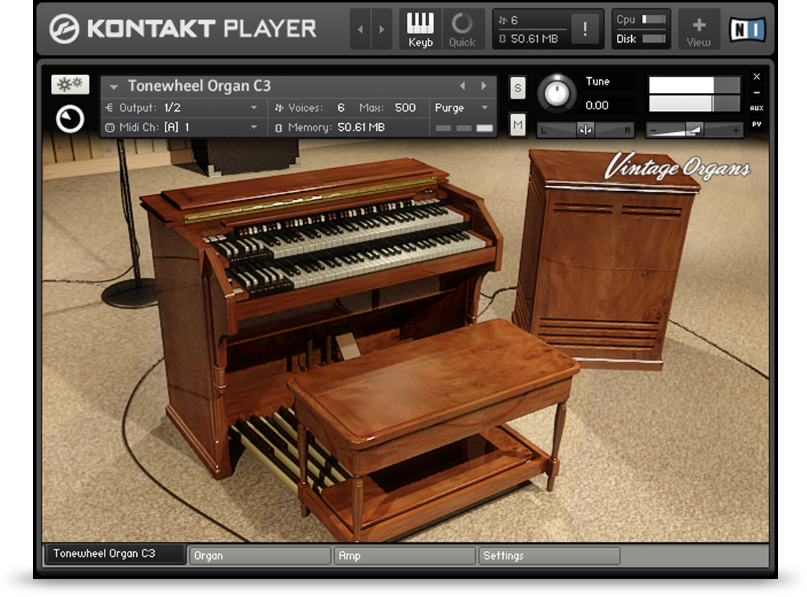Viewport: 807px width, 597px height.
Task: Click the exclamation panic button
Action: pyautogui.click(x=585, y=29)
